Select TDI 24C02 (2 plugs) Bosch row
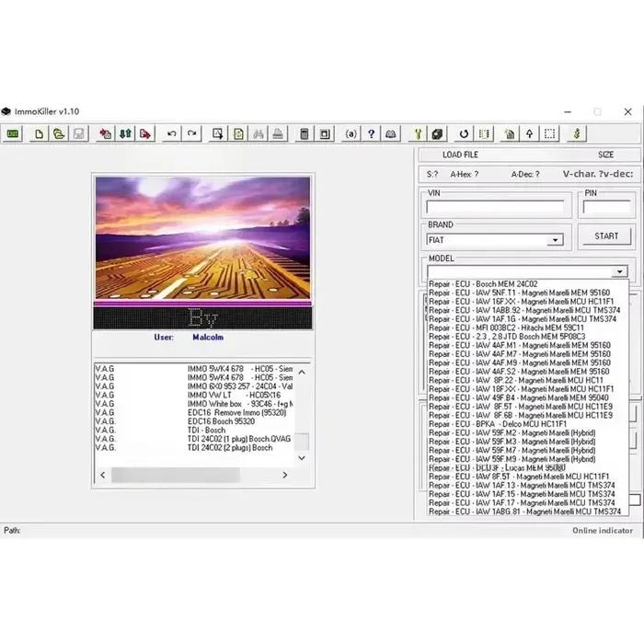644x644 pixels. [x=194, y=448]
